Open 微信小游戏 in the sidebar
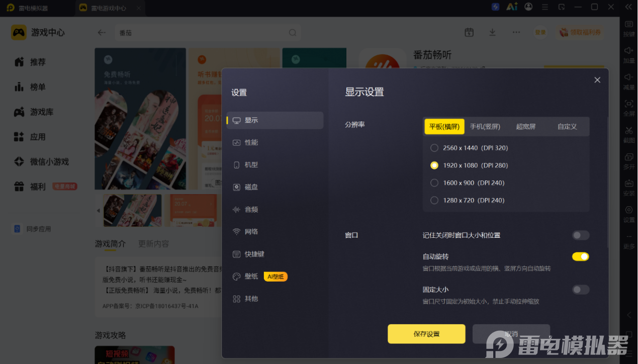 [x=41, y=162]
